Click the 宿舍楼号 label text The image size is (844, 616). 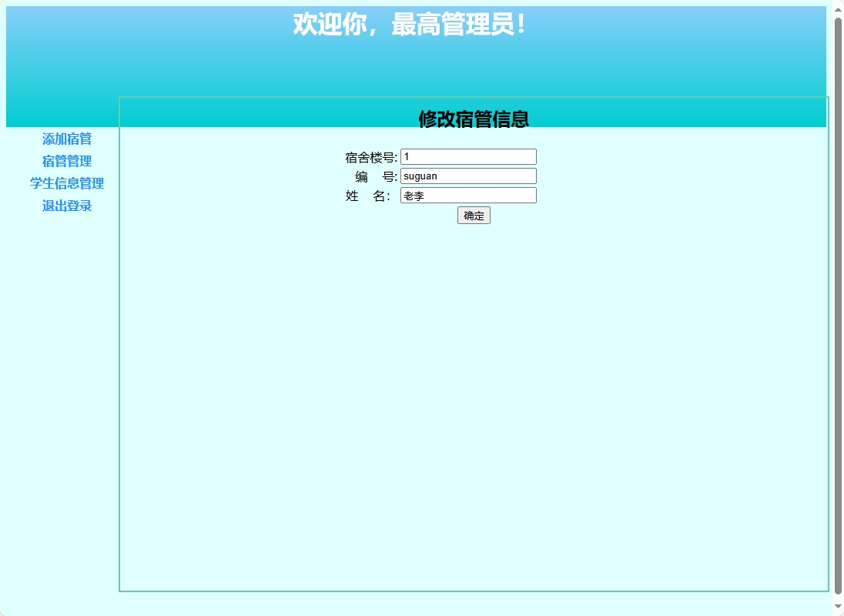[372, 156]
